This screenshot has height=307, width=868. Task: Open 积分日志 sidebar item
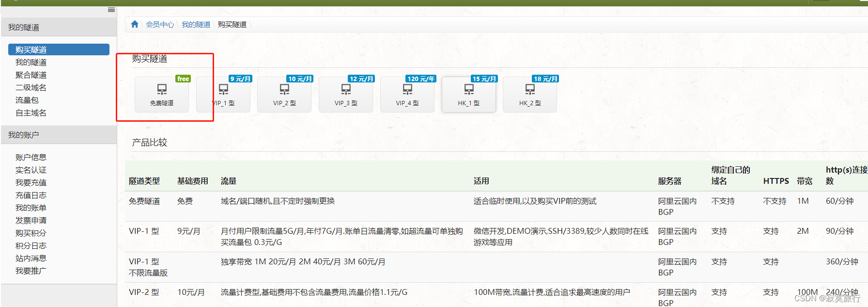tap(31, 245)
